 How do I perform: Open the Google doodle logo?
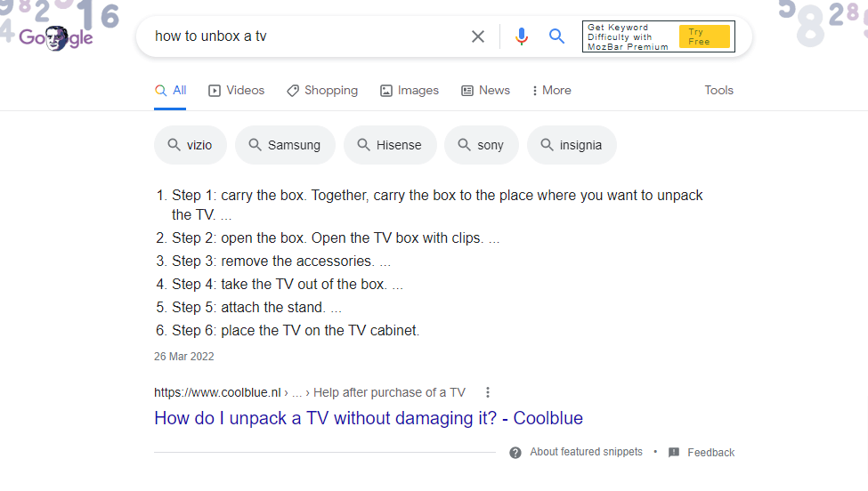(55, 37)
